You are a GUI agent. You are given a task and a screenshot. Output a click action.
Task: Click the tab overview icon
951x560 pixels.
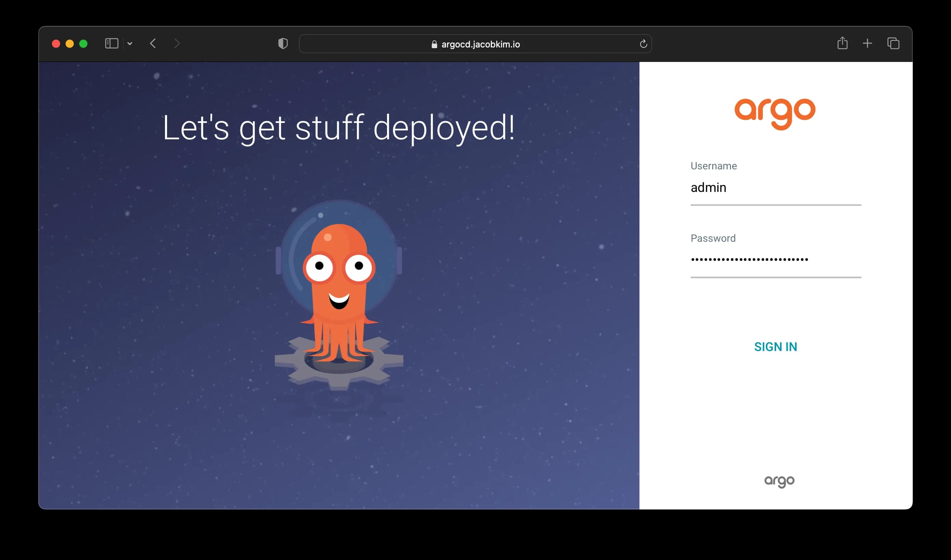point(893,43)
